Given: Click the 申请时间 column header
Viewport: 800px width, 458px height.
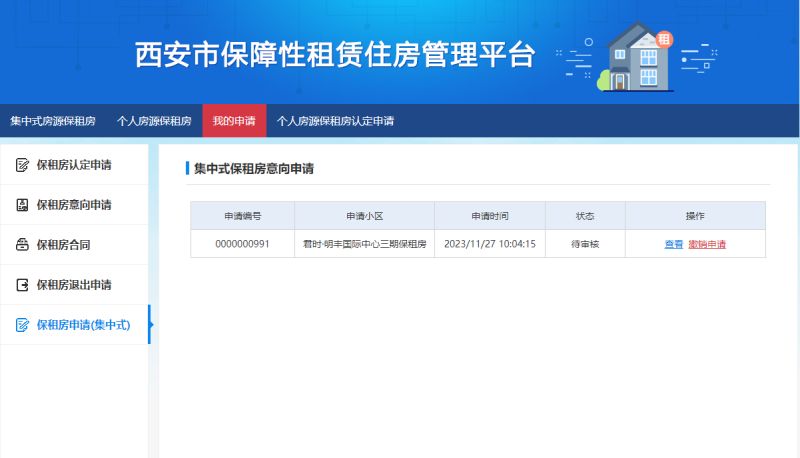Looking at the screenshot, I should pos(489,216).
